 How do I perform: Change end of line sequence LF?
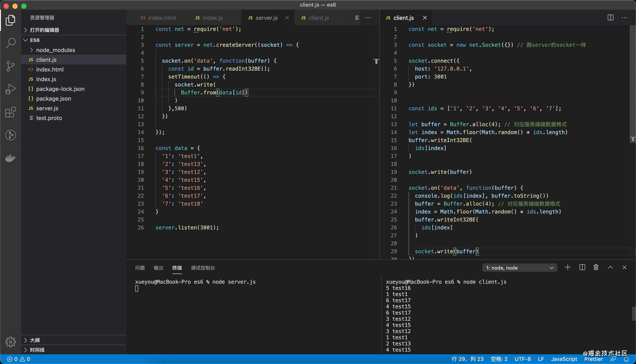pyautogui.click(x=541, y=359)
